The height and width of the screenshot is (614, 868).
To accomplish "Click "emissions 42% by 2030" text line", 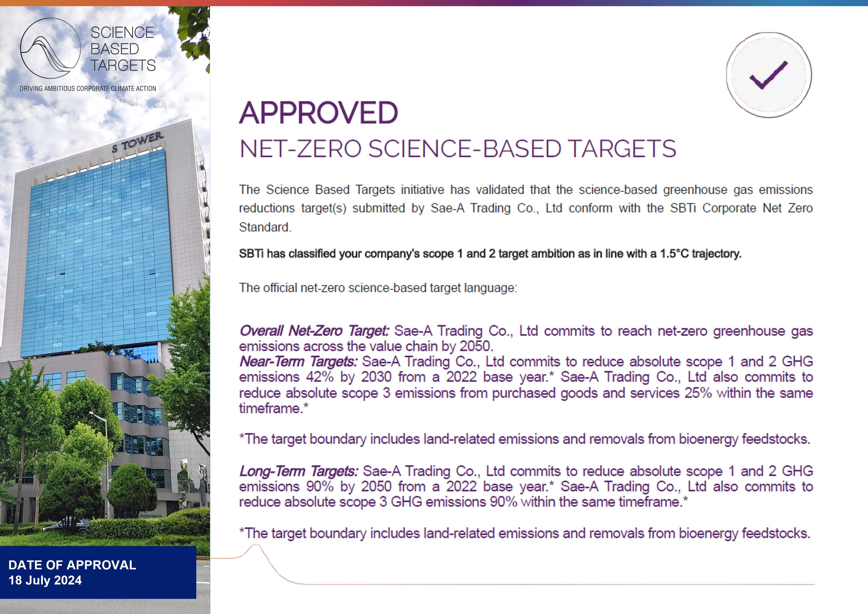I will click(526, 377).
